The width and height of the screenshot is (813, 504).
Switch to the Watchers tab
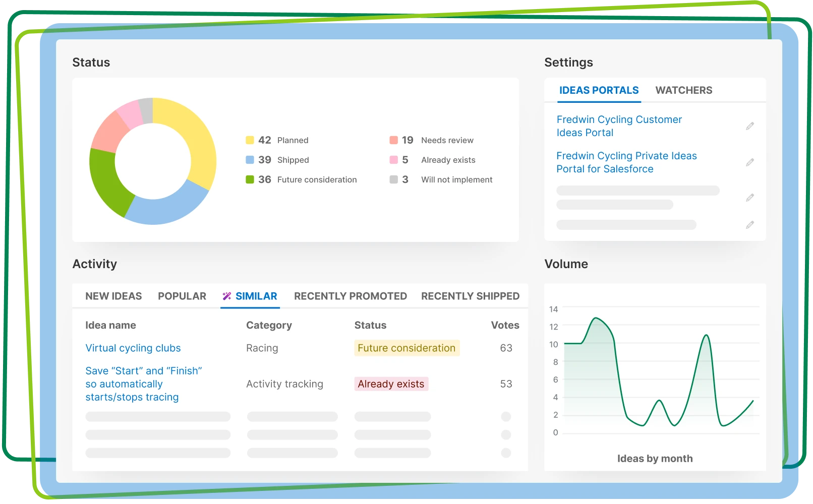click(683, 90)
